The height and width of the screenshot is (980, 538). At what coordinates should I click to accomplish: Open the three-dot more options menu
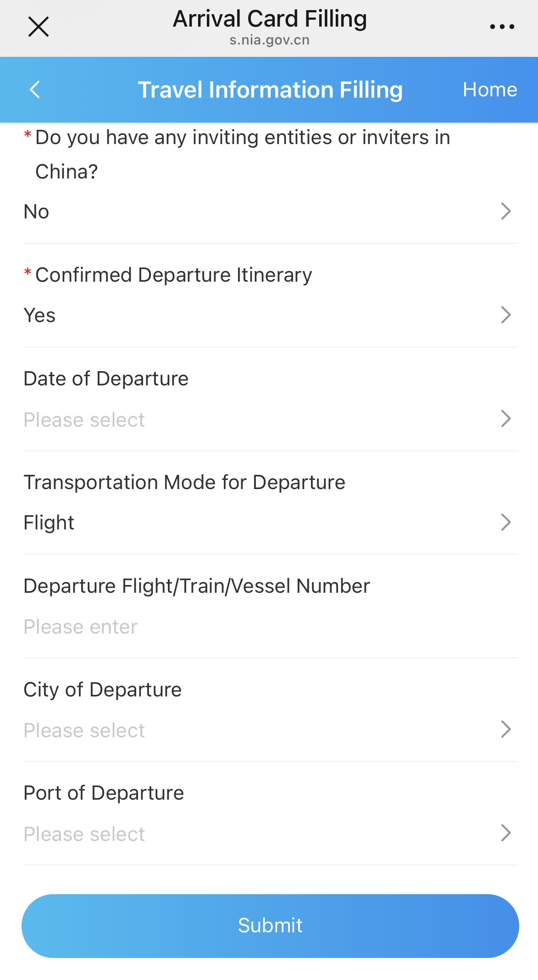502,27
